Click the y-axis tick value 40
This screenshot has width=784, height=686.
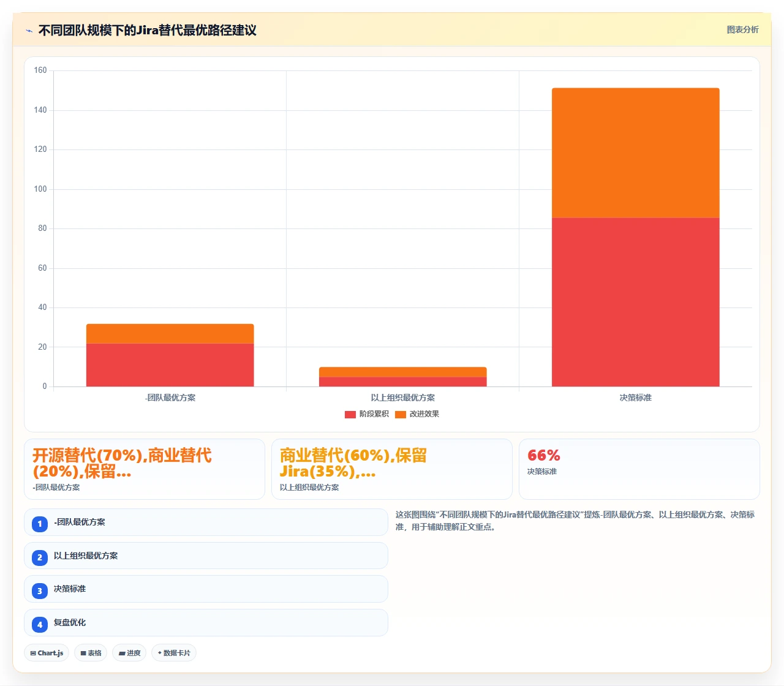pyautogui.click(x=42, y=307)
